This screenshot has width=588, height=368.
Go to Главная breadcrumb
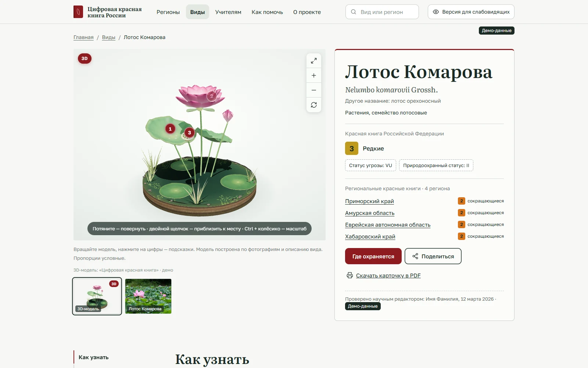pos(83,37)
